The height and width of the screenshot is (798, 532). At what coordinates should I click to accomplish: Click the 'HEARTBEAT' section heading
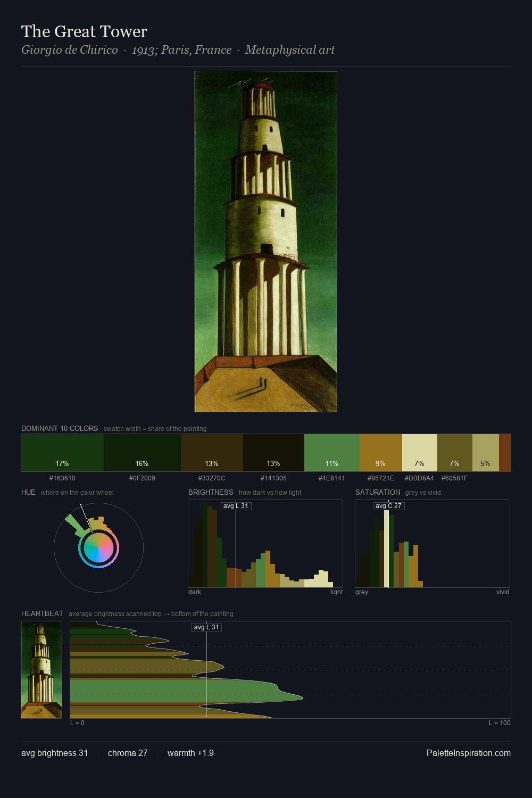click(42, 613)
